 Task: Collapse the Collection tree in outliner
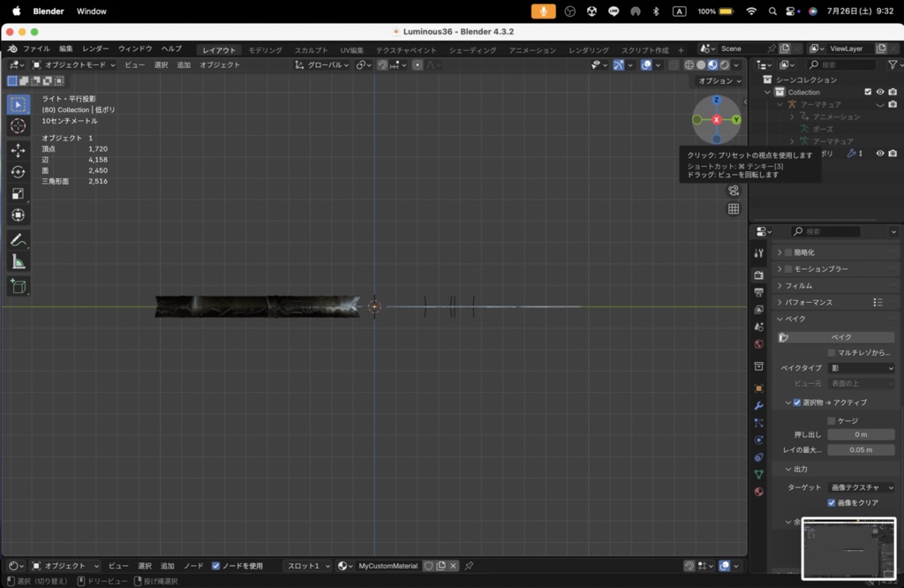point(767,92)
